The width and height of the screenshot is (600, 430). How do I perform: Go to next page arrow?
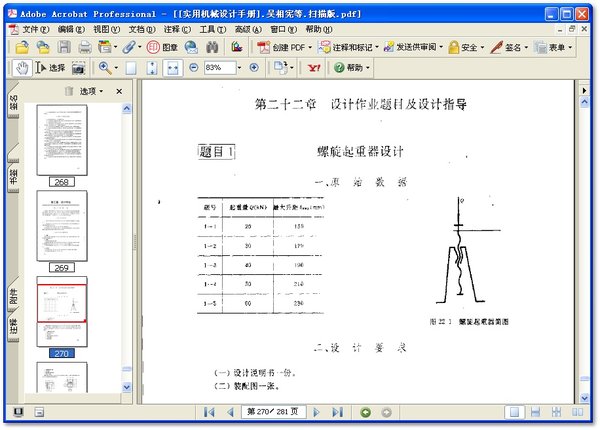316,412
